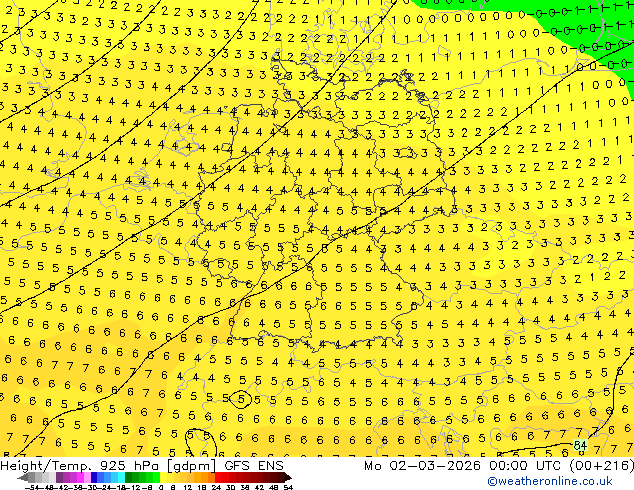Click the dark maroon right arrow of the color scale
Viewport: 634px width, 490px height.
(x=288, y=477)
